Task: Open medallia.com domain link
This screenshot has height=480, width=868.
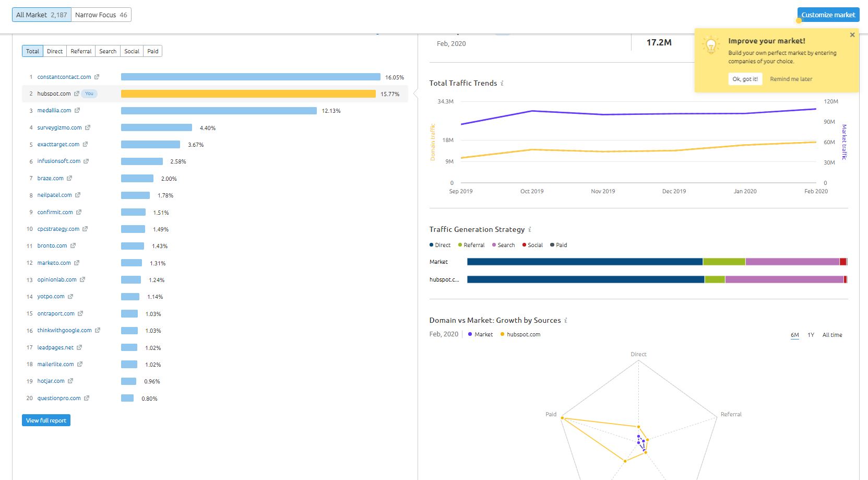Action: pos(54,110)
